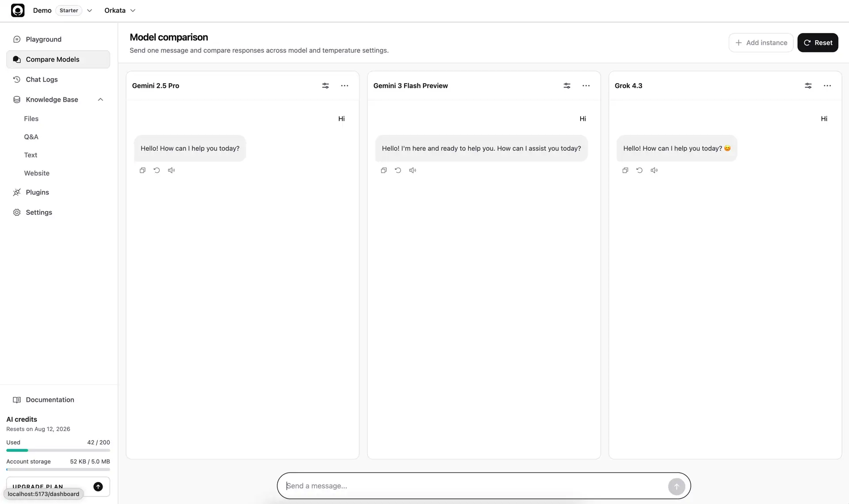This screenshot has height=504, width=849.
Task: Select Compare Models in sidebar
Action: coord(58,59)
